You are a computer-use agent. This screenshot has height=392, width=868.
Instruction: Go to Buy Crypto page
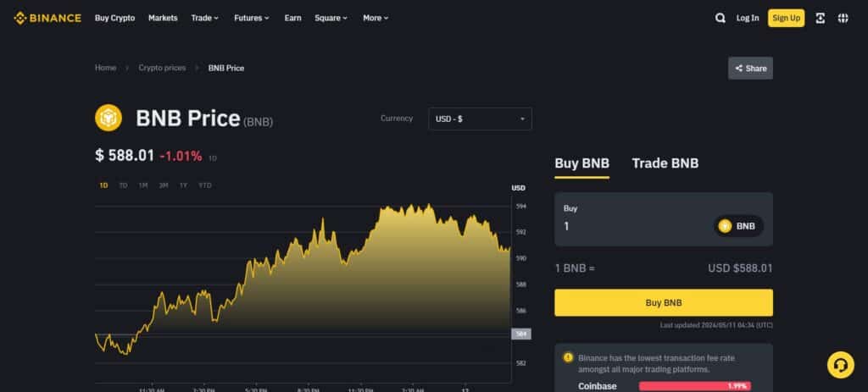pyautogui.click(x=114, y=19)
